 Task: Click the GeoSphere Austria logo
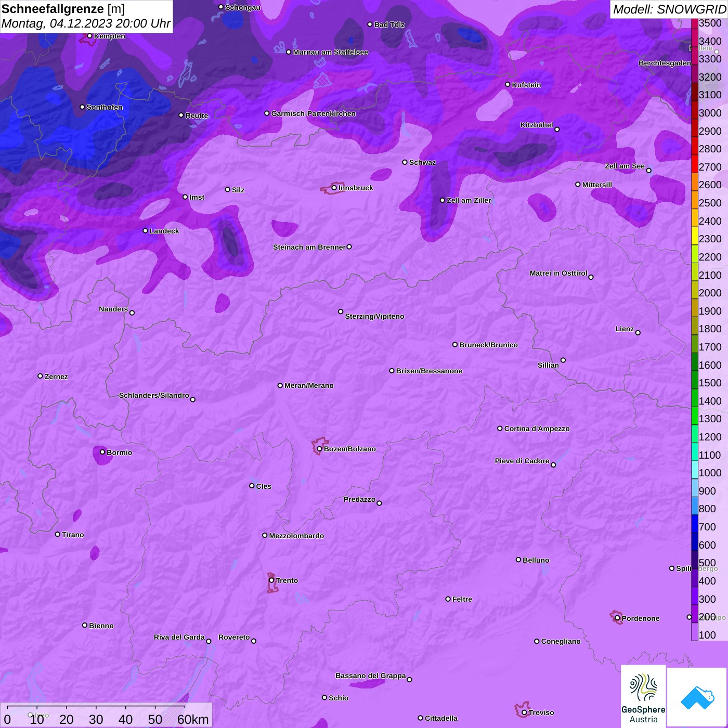click(x=643, y=696)
